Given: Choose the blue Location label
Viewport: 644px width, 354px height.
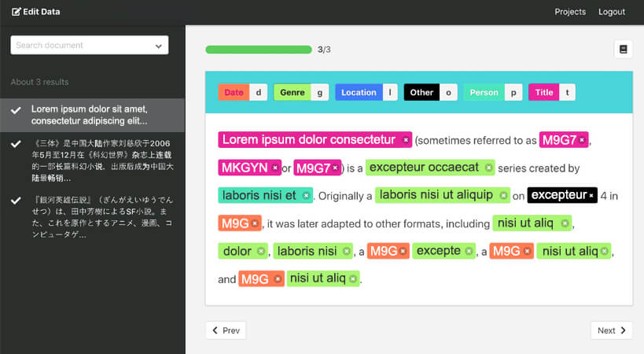Looking at the screenshot, I should pyautogui.click(x=359, y=92).
